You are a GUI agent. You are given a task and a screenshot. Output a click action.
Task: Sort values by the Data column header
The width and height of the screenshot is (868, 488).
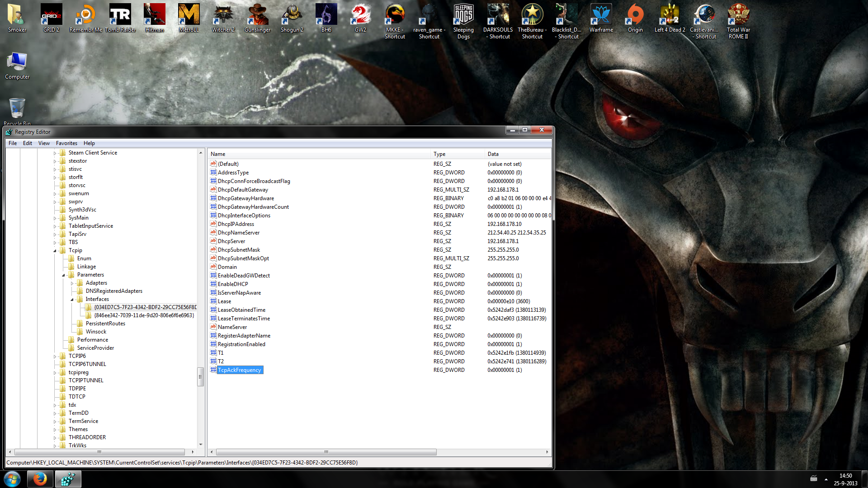[x=518, y=154]
